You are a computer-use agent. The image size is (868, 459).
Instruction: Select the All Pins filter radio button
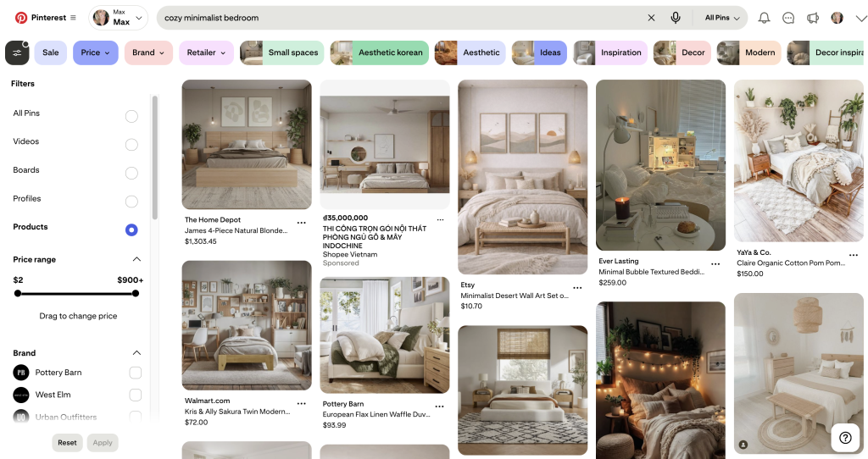pyautogui.click(x=131, y=116)
